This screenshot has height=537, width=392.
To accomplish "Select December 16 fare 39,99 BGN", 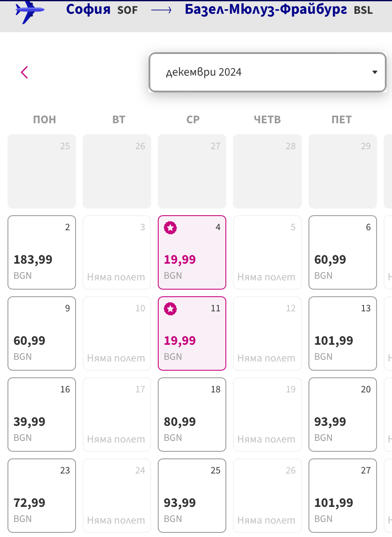I will click(x=42, y=415).
